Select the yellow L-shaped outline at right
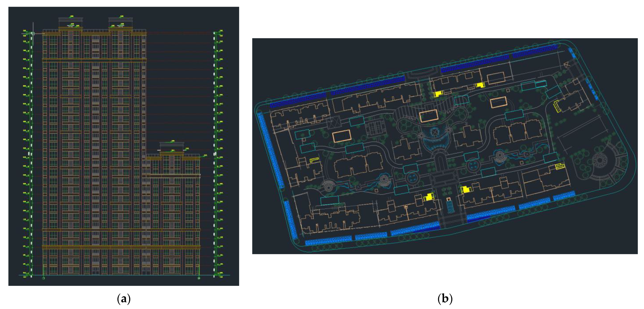The image size is (644, 309). pyautogui.click(x=557, y=106)
